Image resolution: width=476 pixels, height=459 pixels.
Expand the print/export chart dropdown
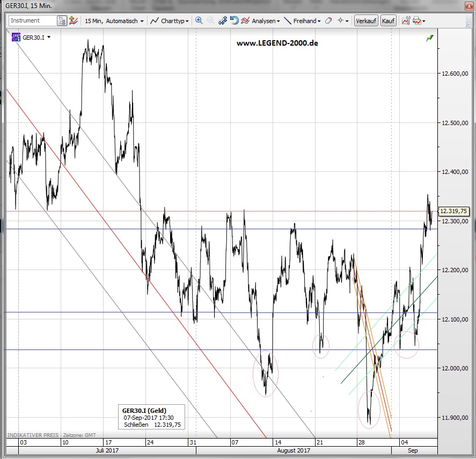[419, 21]
